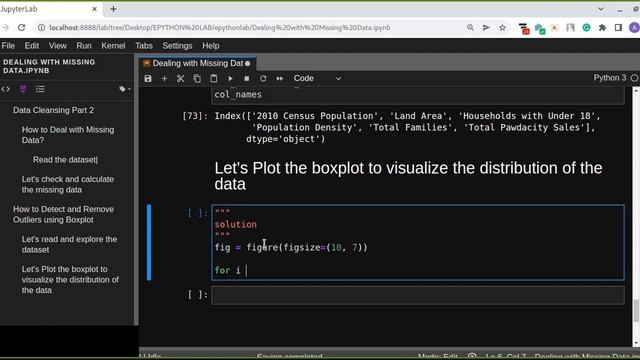View site information for localhost
Screen dimensions: 640x360
(41, 27)
